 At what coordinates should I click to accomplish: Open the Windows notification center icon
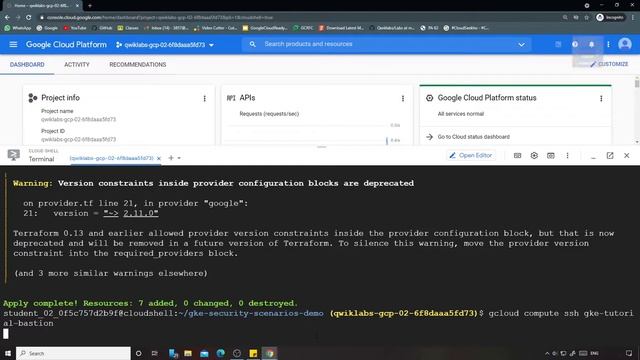coord(629,353)
